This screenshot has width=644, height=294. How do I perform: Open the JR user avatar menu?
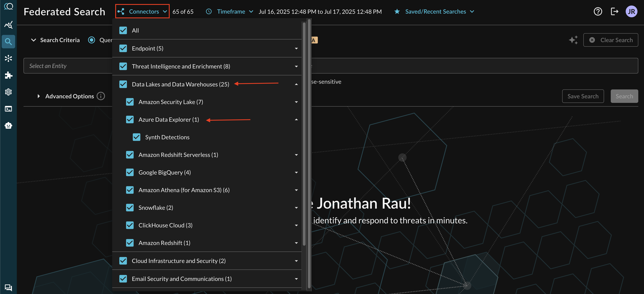(631, 11)
